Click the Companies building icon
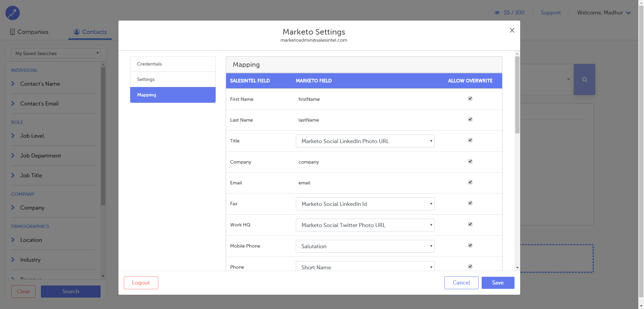This screenshot has height=309, width=644. pos(12,32)
